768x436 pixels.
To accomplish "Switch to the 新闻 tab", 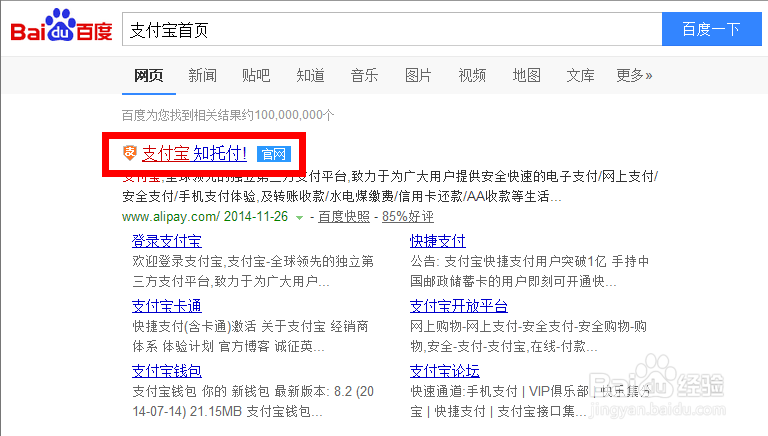I will tap(202, 75).
